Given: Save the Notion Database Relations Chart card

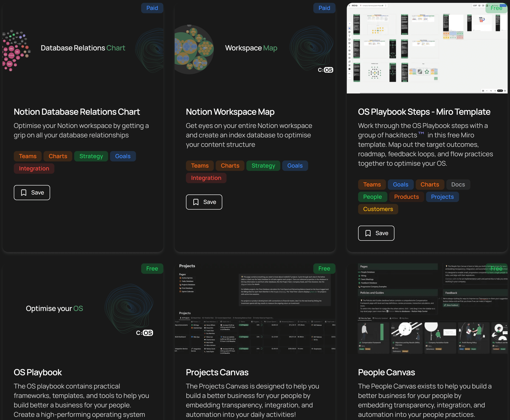Looking at the screenshot, I should pos(32,193).
